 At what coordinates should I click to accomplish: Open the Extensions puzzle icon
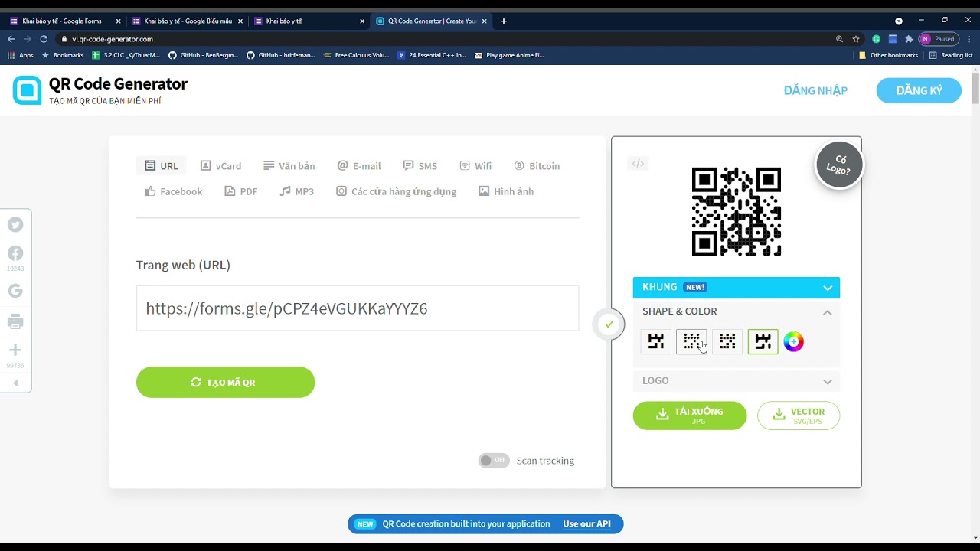pyautogui.click(x=909, y=39)
